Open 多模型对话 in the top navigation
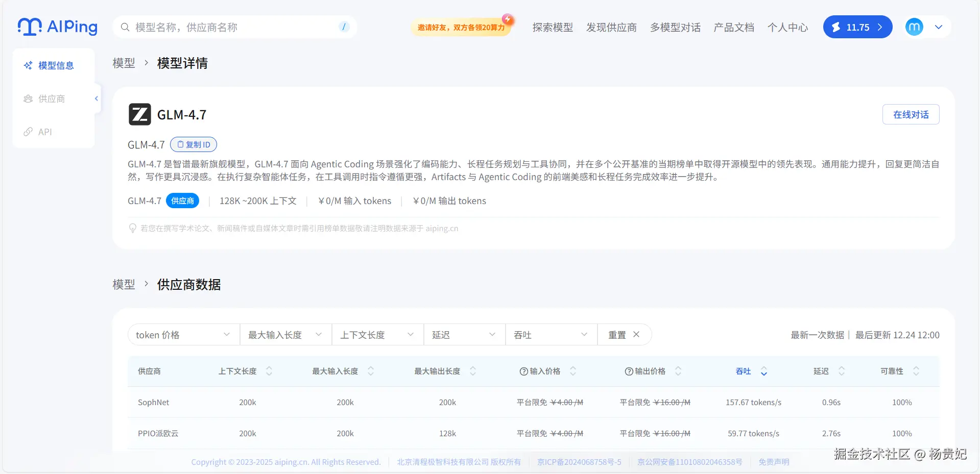This screenshot has width=980, height=474. pyautogui.click(x=675, y=27)
